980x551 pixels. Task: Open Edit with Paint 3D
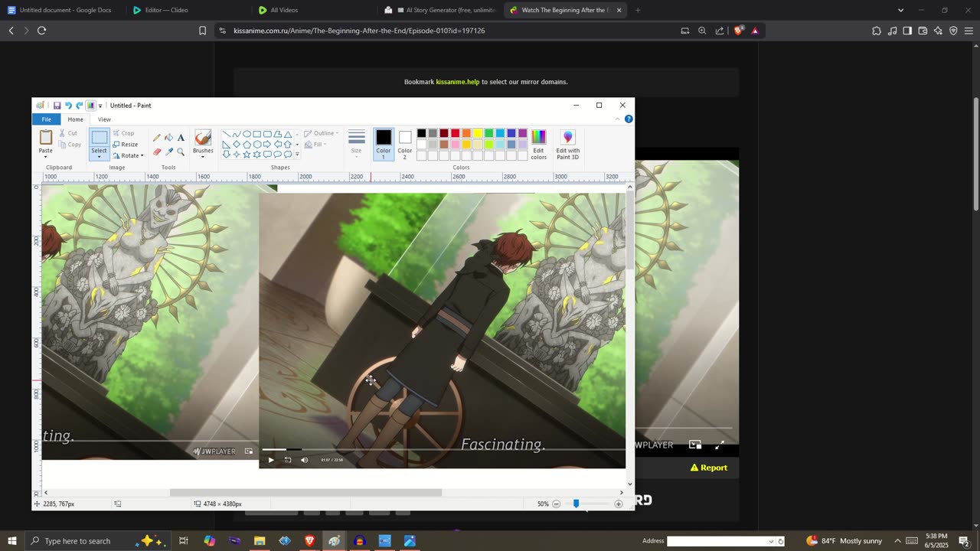[x=568, y=145]
